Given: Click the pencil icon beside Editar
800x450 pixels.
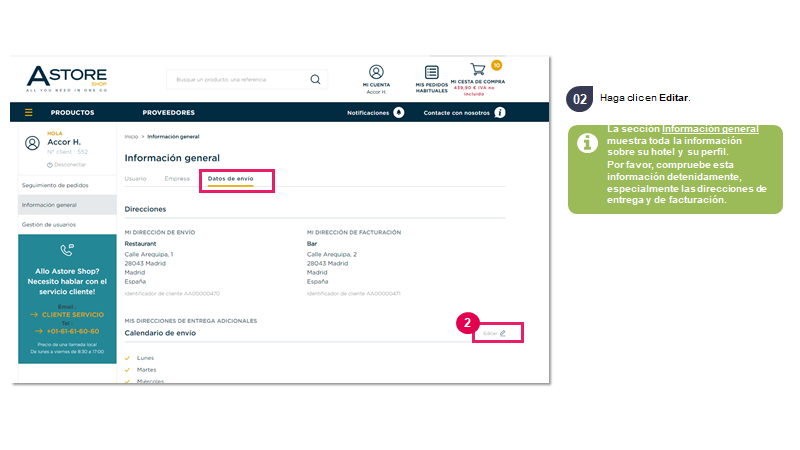Looking at the screenshot, I should pyautogui.click(x=503, y=333).
